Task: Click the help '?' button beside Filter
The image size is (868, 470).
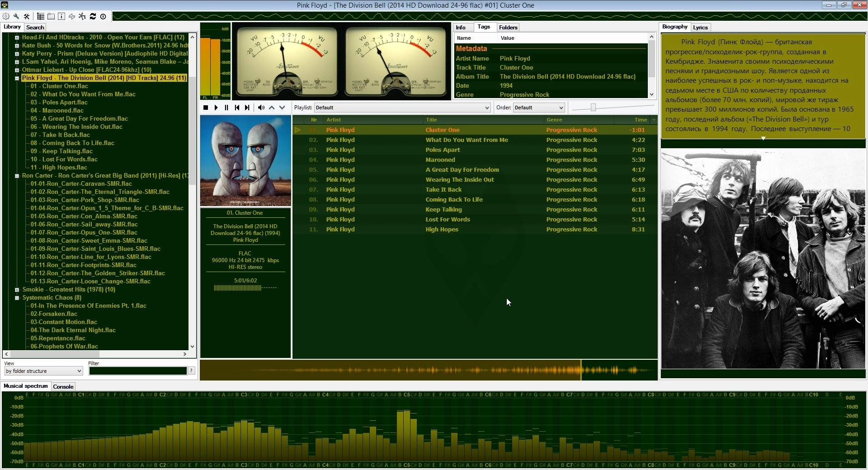Action: tap(192, 371)
